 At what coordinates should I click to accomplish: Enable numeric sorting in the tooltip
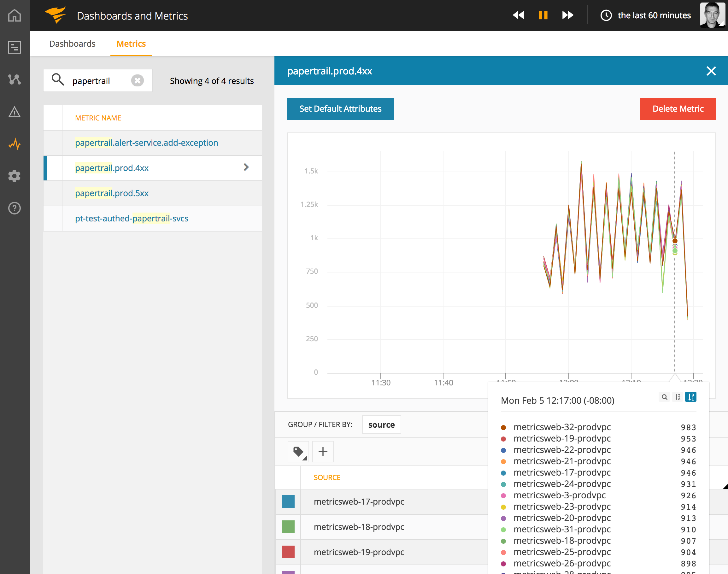[691, 397]
